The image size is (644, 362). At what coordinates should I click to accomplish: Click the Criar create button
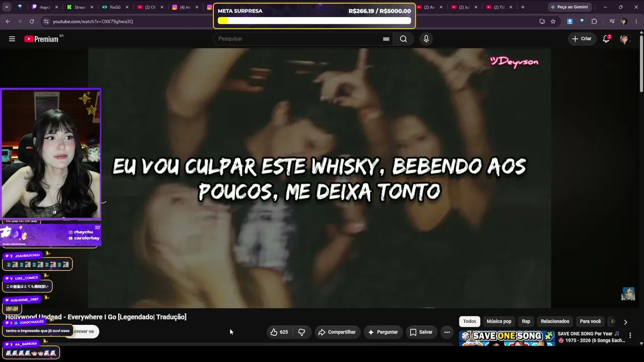pyautogui.click(x=582, y=39)
